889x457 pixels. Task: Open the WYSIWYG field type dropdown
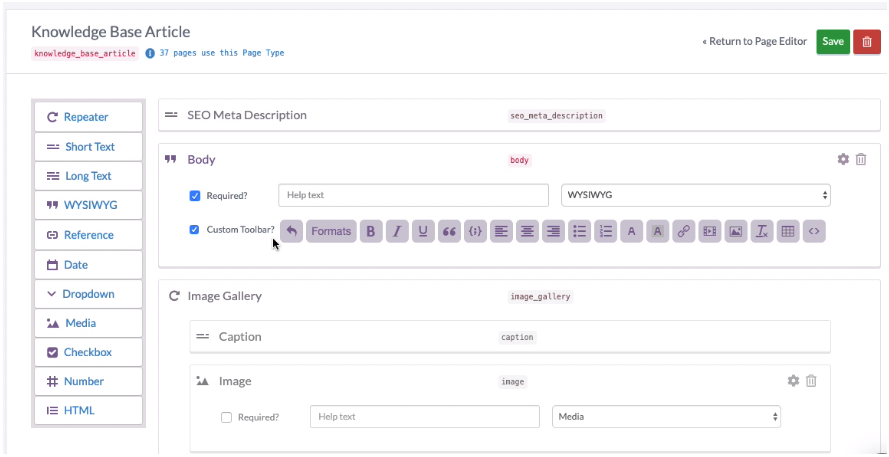tap(696, 195)
